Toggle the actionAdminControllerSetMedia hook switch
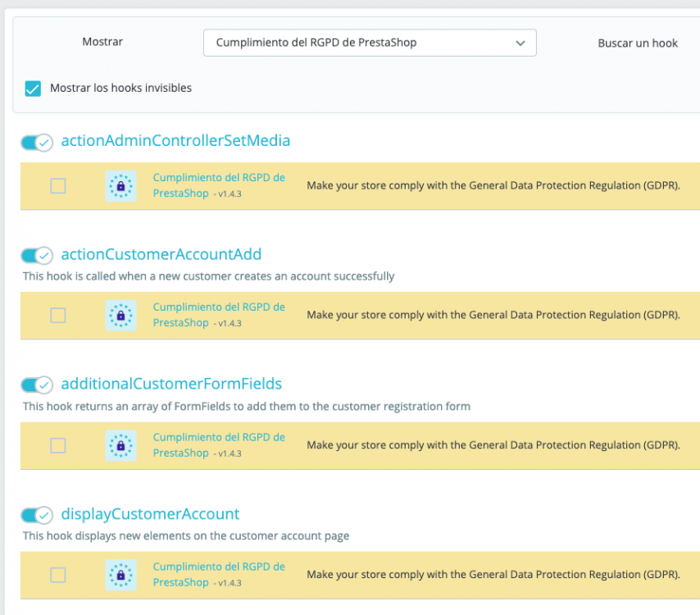The width and height of the screenshot is (700, 615). pos(37,142)
